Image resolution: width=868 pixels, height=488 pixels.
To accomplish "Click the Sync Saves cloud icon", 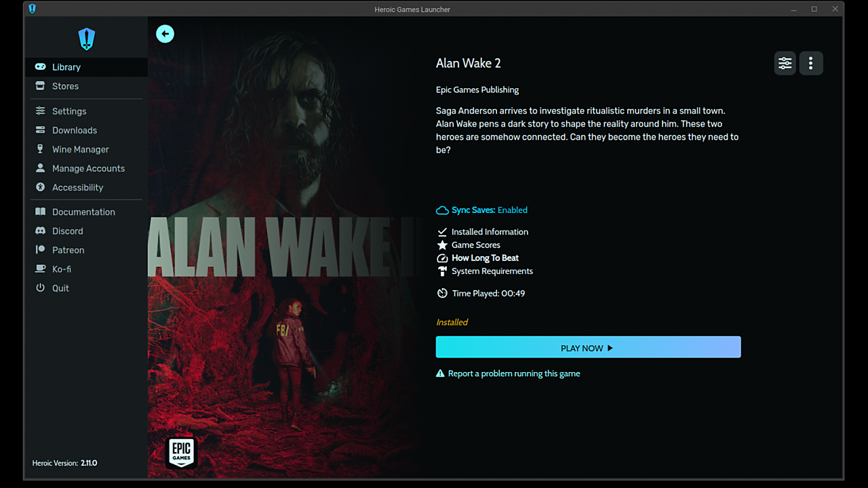I will coord(442,210).
